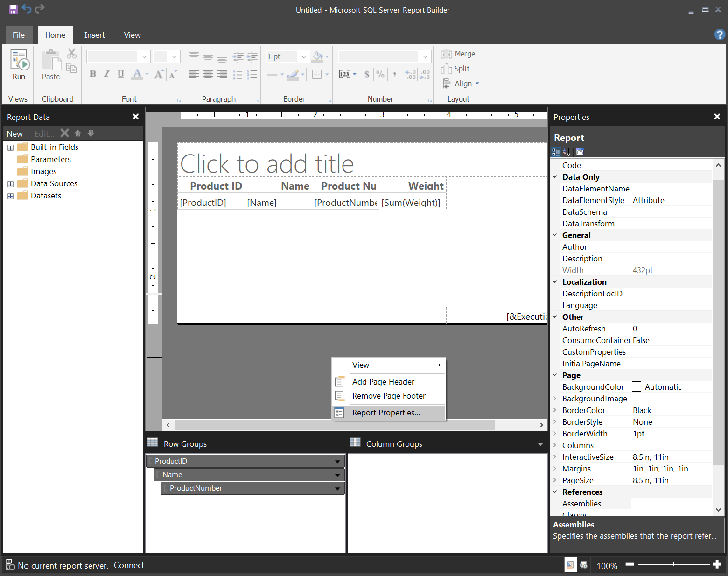Click the Author property value field

(672, 247)
